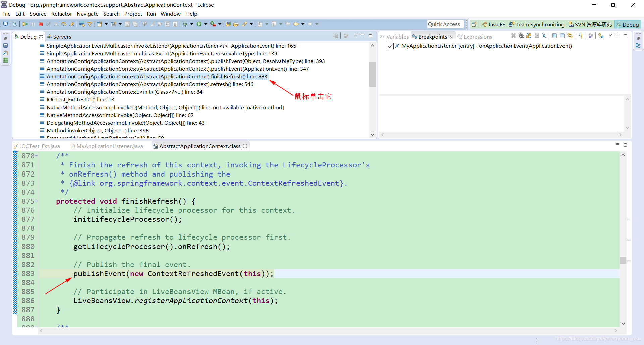
Task: Collapse the Javadoc fold at line 870
Action: tap(36, 156)
